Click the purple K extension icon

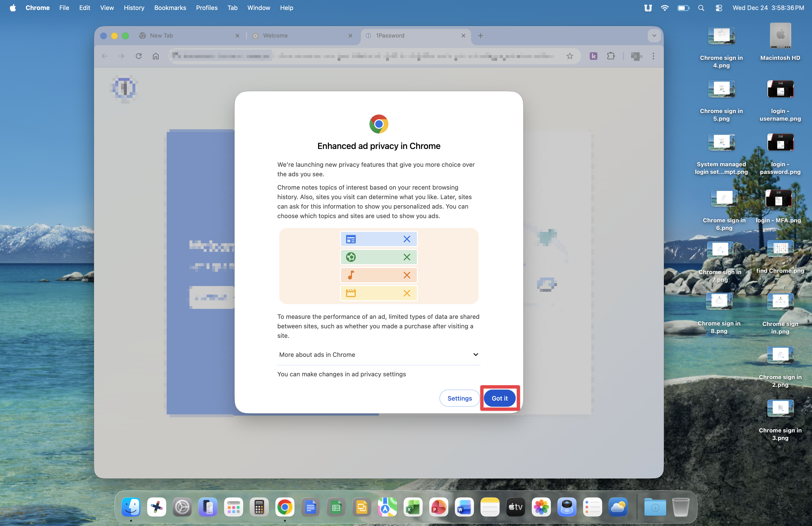(593, 56)
